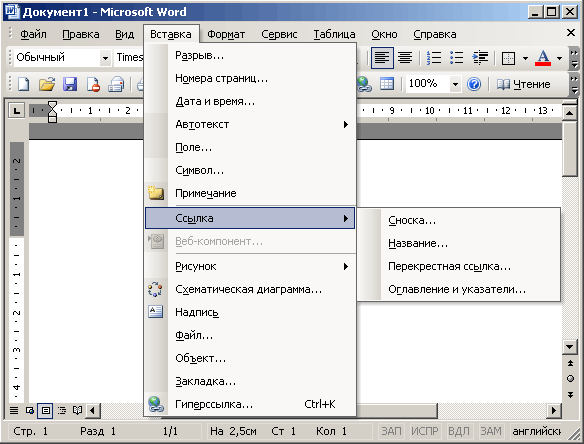Click the Web layout view icon

pos(29,411)
